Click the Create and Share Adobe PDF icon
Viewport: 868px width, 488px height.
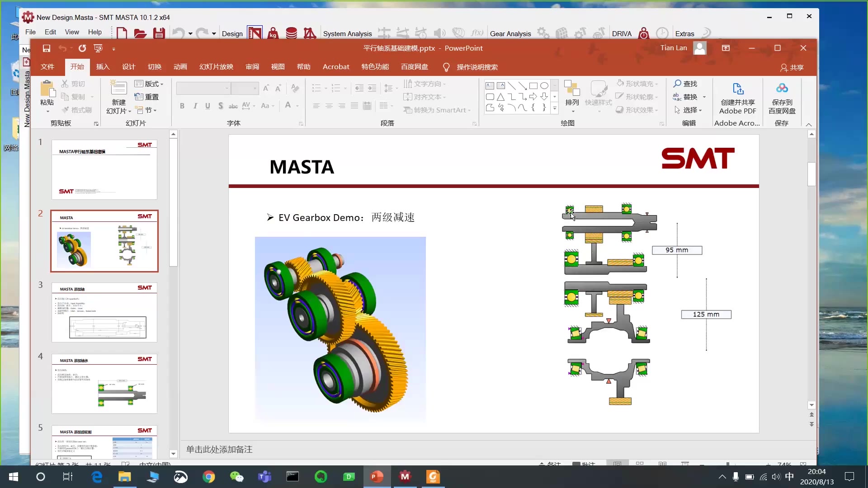click(738, 89)
